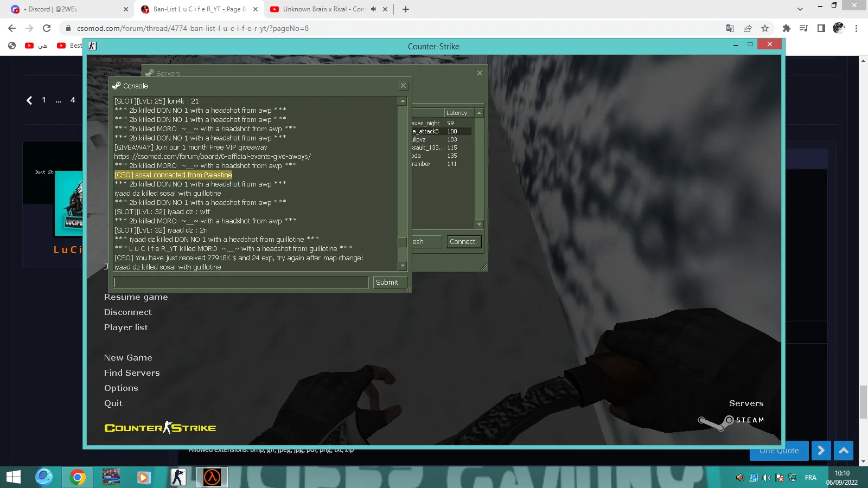Open the tab search dropdown chevron
Viewport: 868px width, 488px height.
tap(800, 9)
